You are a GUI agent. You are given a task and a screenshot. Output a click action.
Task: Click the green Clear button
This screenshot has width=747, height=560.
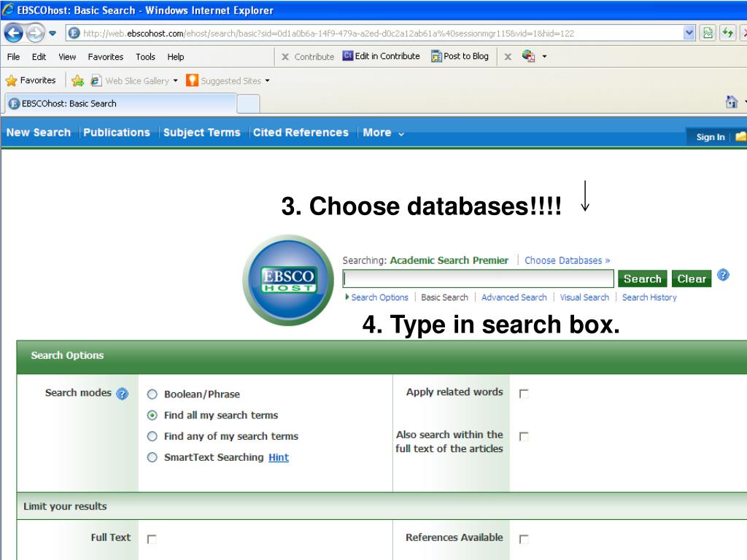692,279
